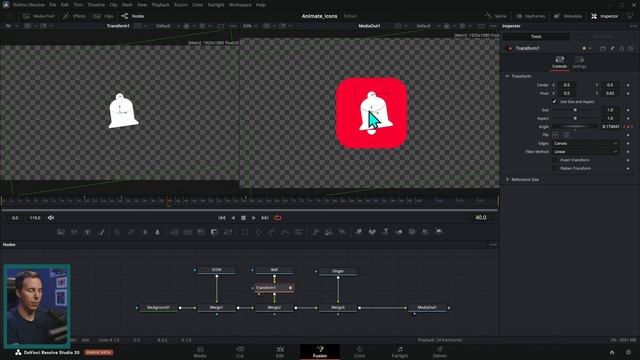The image size is (640, 360).
Task: Open left viewer Fit zoom dropdown
Action: point(11,26)
